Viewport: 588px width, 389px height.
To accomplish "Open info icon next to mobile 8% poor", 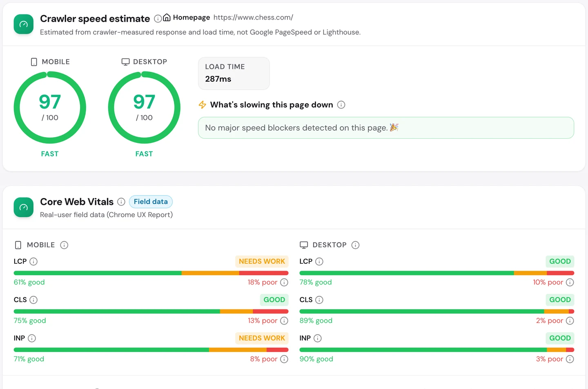I will point(284,359).
